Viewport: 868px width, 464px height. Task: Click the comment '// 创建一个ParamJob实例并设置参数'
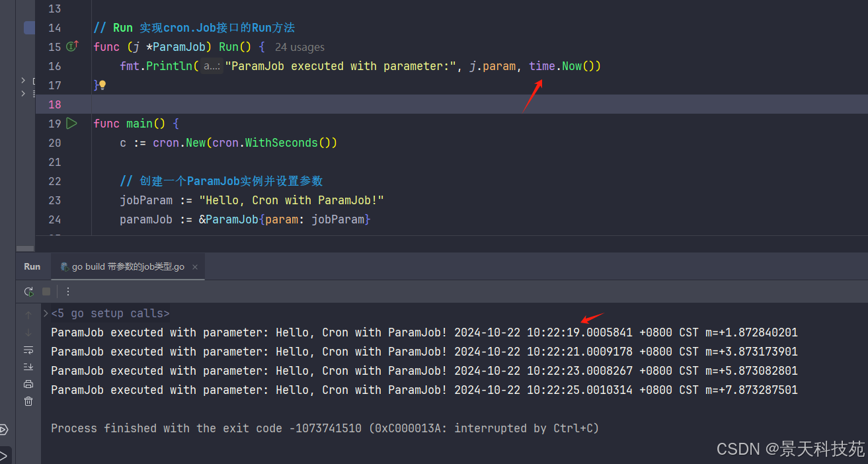tap(221, 181)
